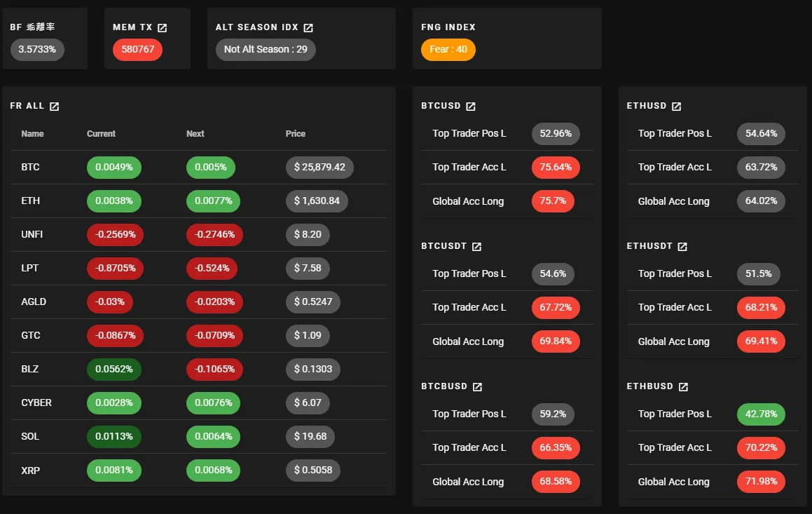Viewport: 812px width, 514px height.
Task: Open the BTCUSDT external link
Action: click(476, 246)
